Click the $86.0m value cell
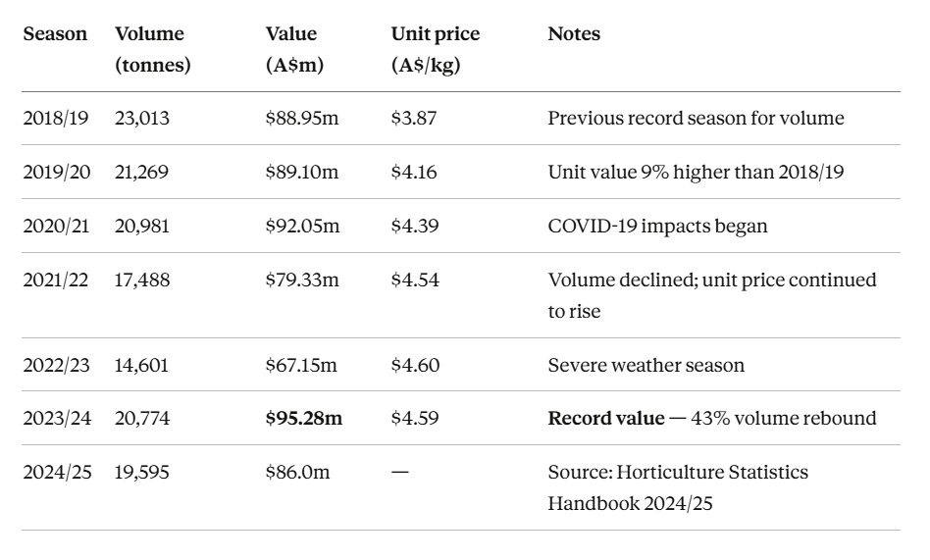This screenshot has width=930, height=560. [x=297, y=473]
